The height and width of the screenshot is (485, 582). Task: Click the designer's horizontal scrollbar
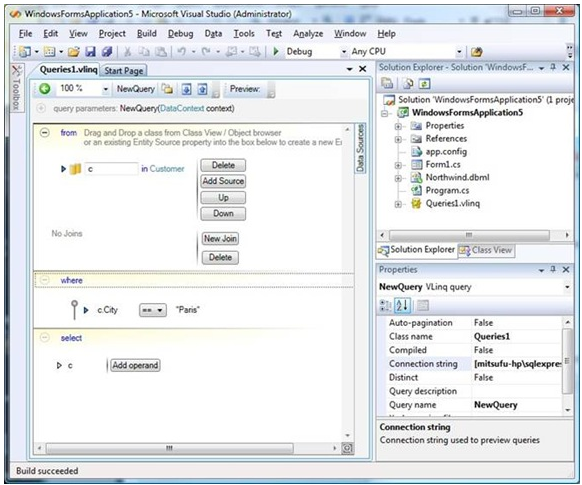point(169,448)
